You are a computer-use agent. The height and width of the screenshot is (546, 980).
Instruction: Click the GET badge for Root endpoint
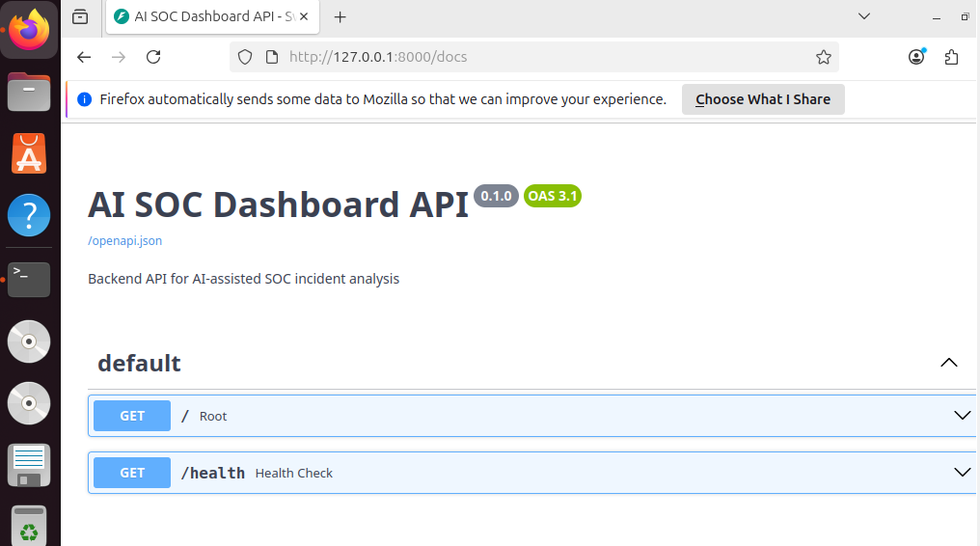tap(132, 416)
